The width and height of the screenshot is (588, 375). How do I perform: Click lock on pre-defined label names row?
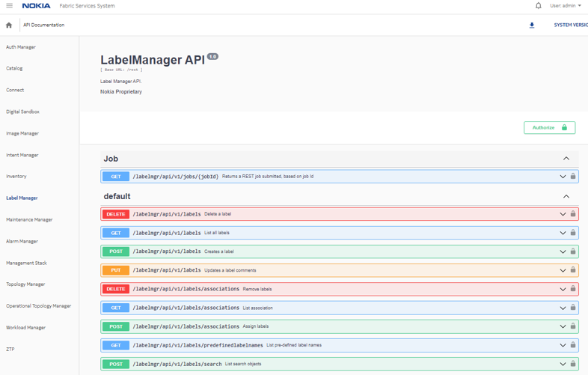(573, 344)
